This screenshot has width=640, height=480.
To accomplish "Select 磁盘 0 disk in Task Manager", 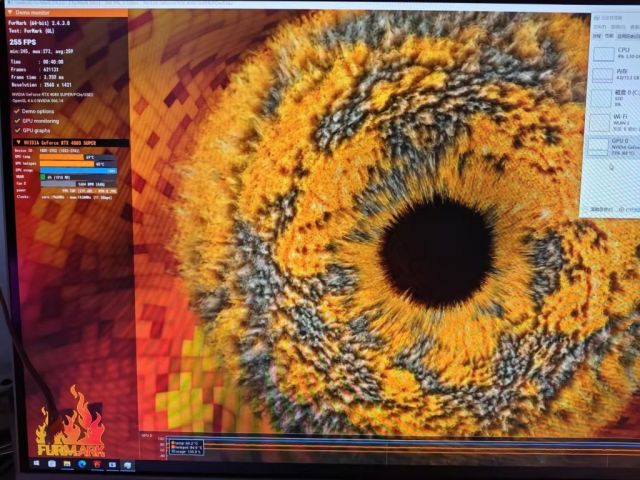I will click(616, 98).
